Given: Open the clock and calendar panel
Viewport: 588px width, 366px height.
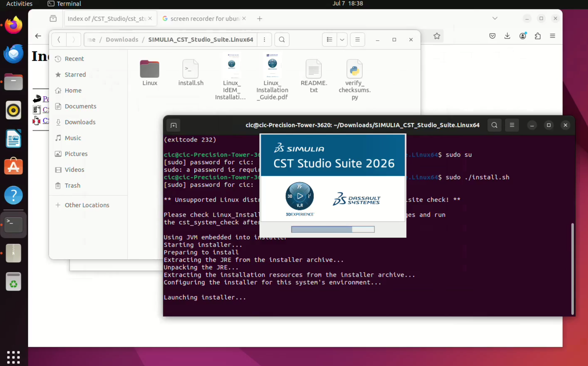Looking at the screenshot, I should click(x=348, y=4).
